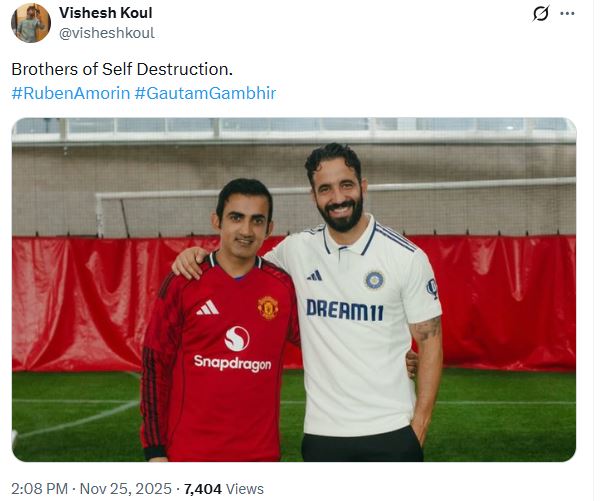Image resolution: width=616 pixels, height=501 pixels.
Task: Click the DREAM11 text on white jersey
Action: click(343, 308)
